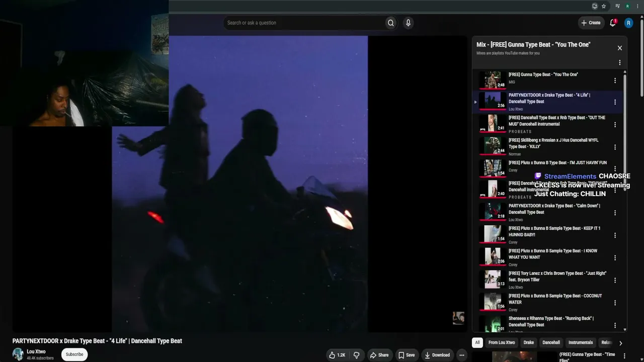Click the install app icon in address bar
The image size is (644, 362).
coord(595,6)
